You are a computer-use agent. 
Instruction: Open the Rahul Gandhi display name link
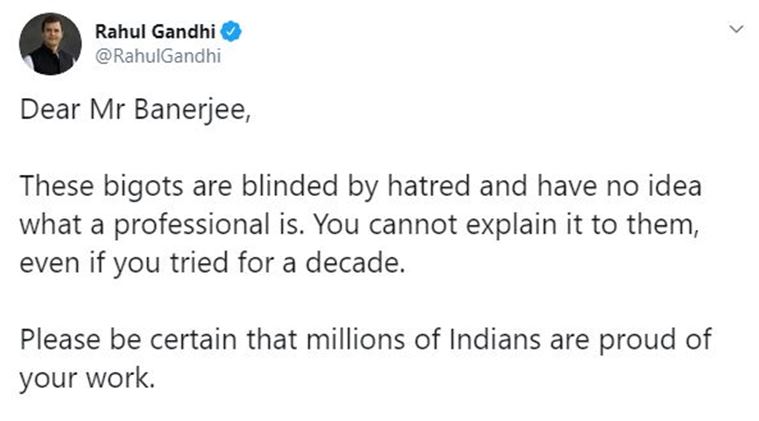click(x=156, y=32)
